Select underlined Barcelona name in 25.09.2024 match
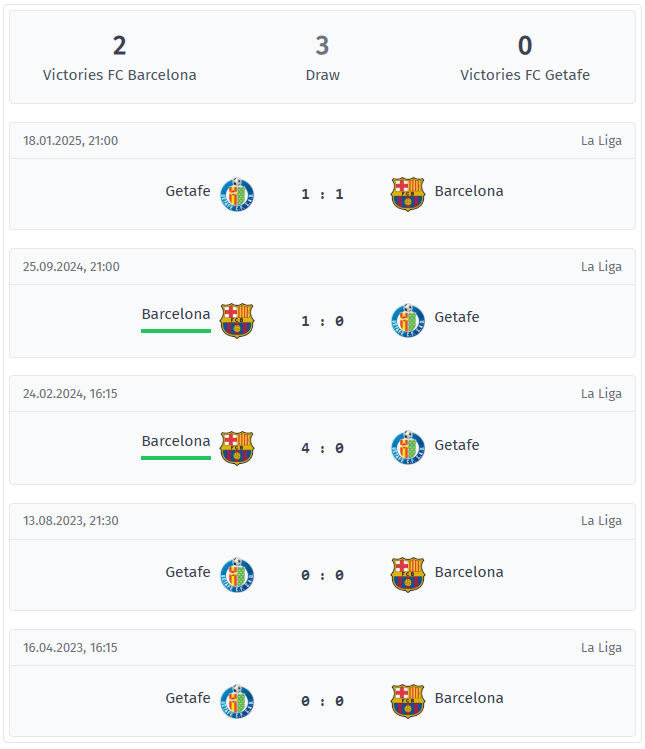The height and width of the screenshot is (749, 645). 176,314
